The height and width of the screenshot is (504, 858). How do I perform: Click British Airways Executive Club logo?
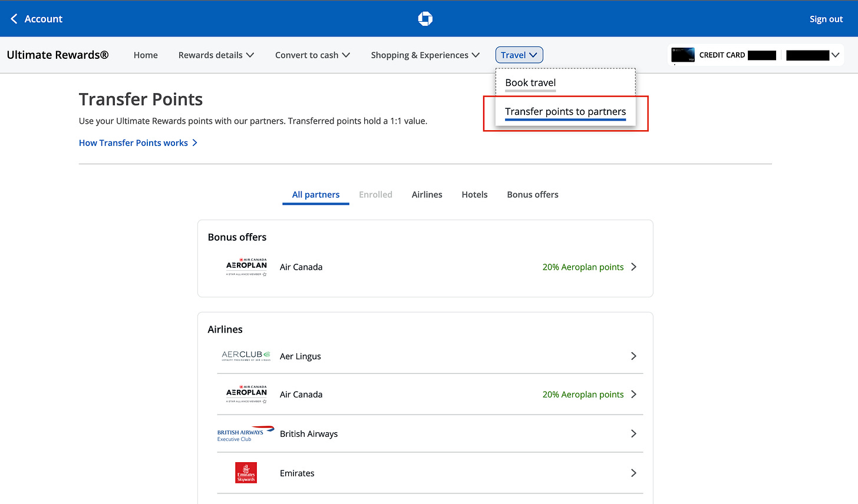coord(246,434)
